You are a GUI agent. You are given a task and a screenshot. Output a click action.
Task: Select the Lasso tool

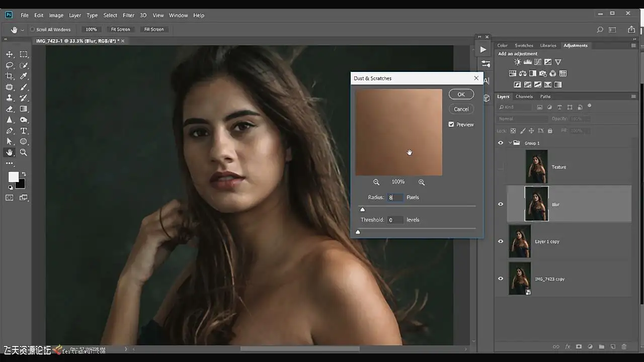click(9, 65)
